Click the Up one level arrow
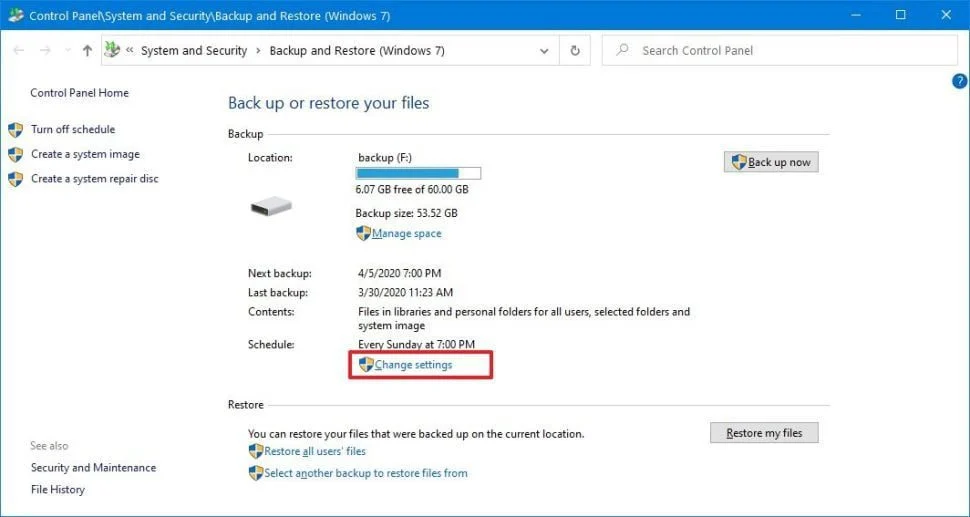 coord(87,50)
